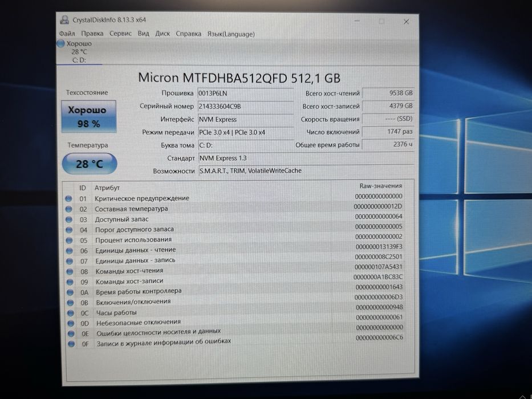
Task: Open the Справка menu
Action: pos(188,34)
